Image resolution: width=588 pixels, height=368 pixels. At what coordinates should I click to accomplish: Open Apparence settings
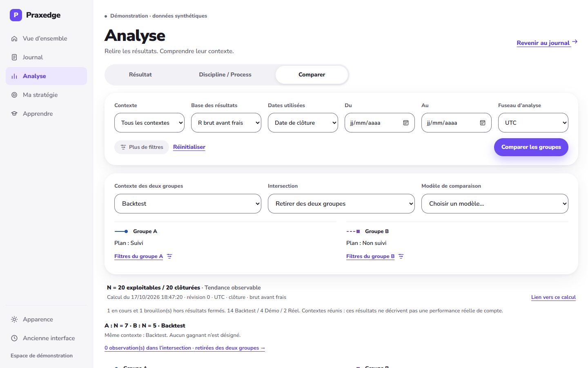click(46, 319)
